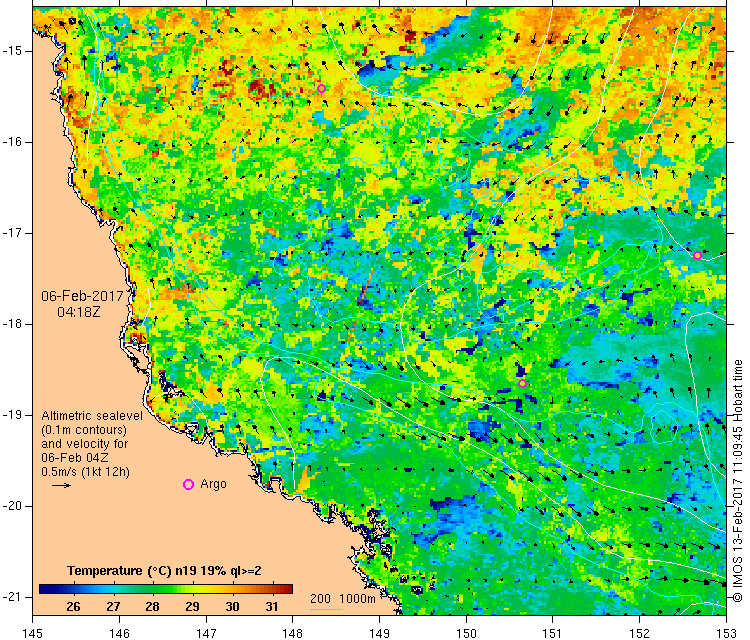This screenshot has height=640, width=750.
Task: Click the longitude label '149'
Action: [379, 633]
